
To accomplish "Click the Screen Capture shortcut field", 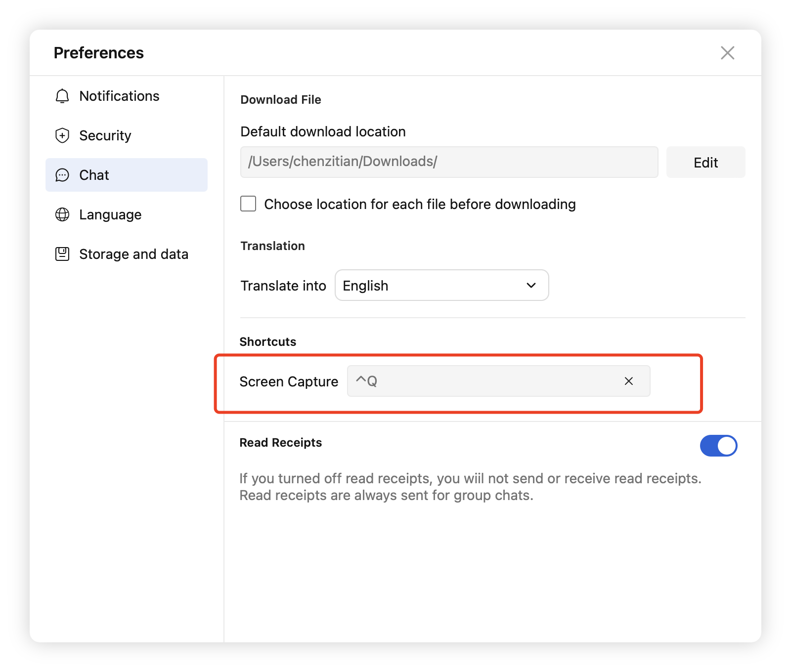I will (x=484, y=381).
